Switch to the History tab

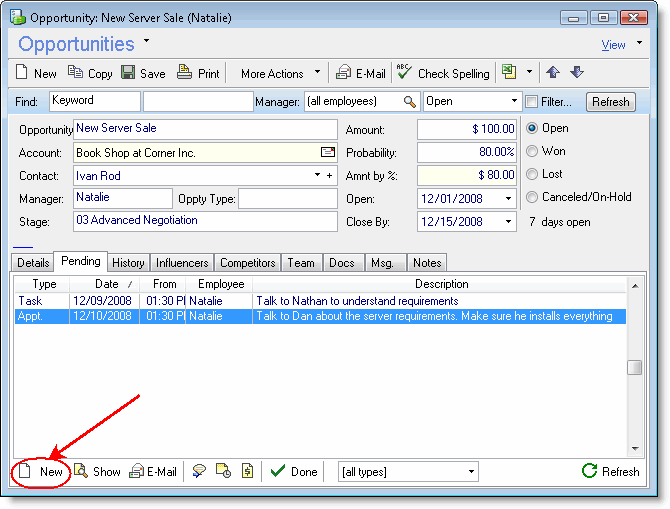coord(128,263)
